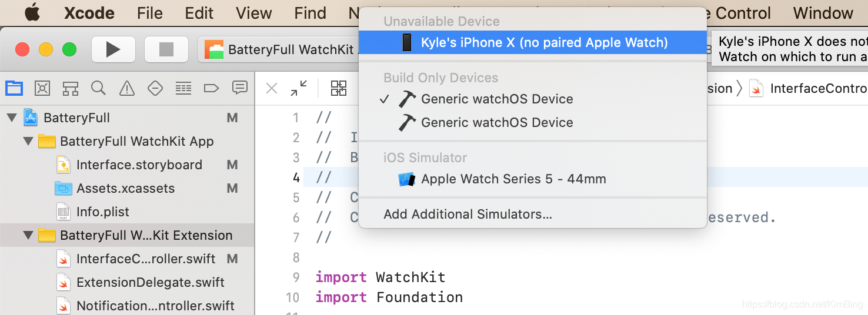This screenshot has width=868, height=315.
Task: Open the Source Control navigator icon
Action: point(42,89)
